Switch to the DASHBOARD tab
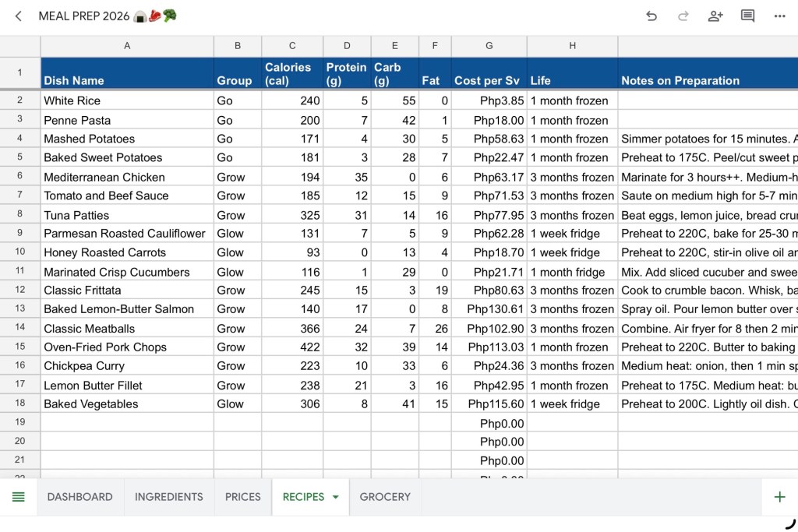798x532 pixels. (x=79, y=497)
